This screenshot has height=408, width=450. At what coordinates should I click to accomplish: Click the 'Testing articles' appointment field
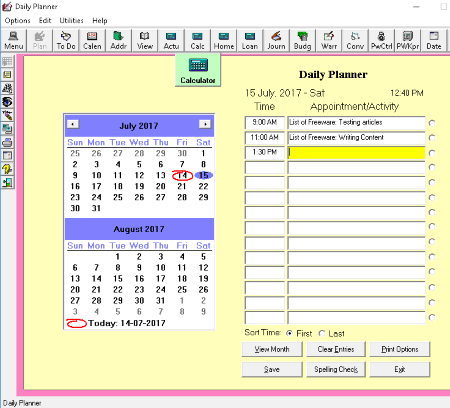pos(356,123)
